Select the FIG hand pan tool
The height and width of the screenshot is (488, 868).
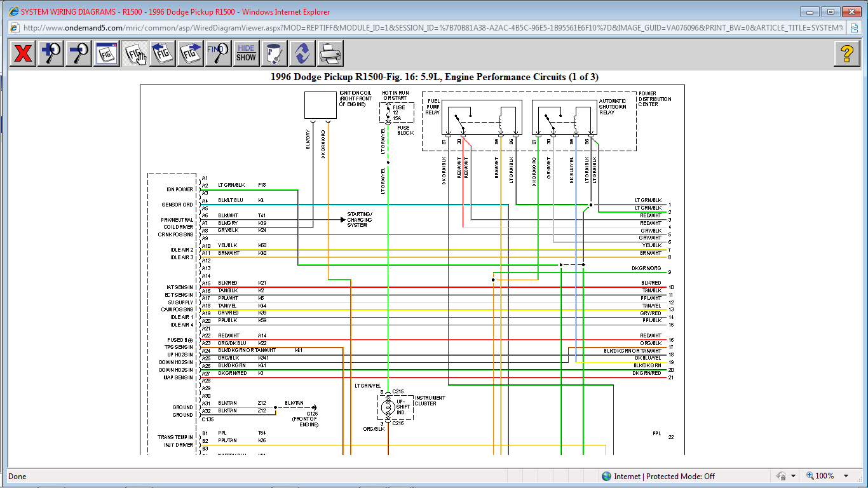pos(135,53)
